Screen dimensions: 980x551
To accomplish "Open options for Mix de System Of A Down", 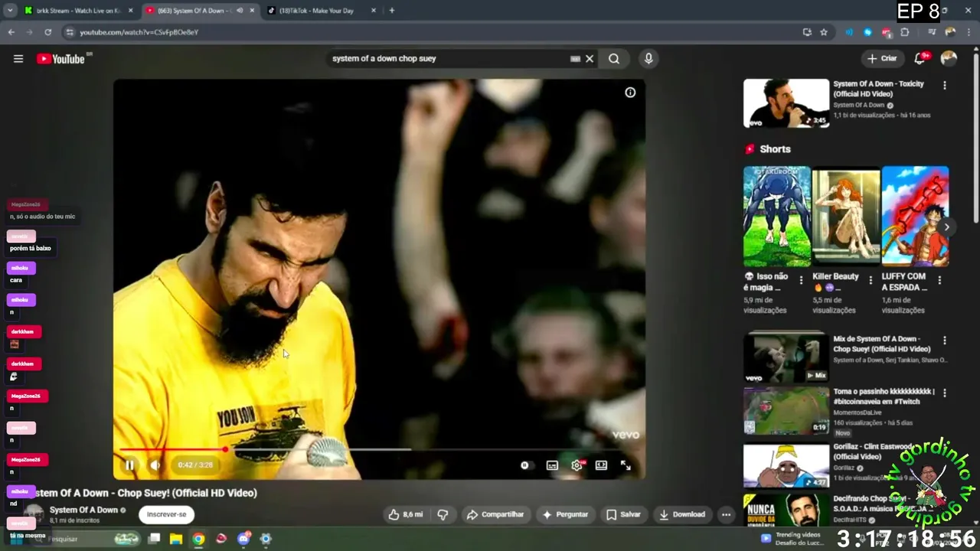I will click(944, 341).
